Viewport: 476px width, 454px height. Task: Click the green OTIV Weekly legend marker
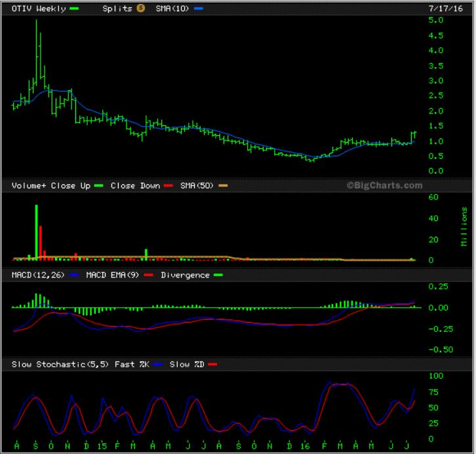click(74, 9)
